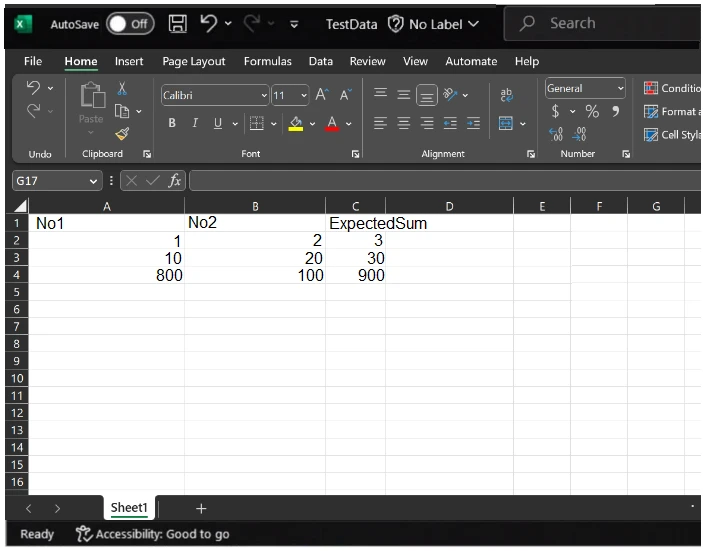Screen dimensions: 703x551
Task: Apply Percent Style number format
Action: tap(592, 111)
